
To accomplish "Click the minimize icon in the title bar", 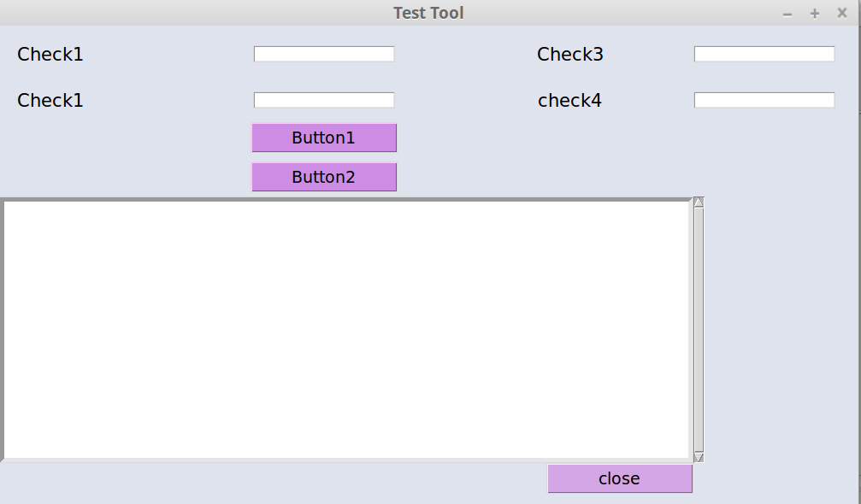I will 787,13.
